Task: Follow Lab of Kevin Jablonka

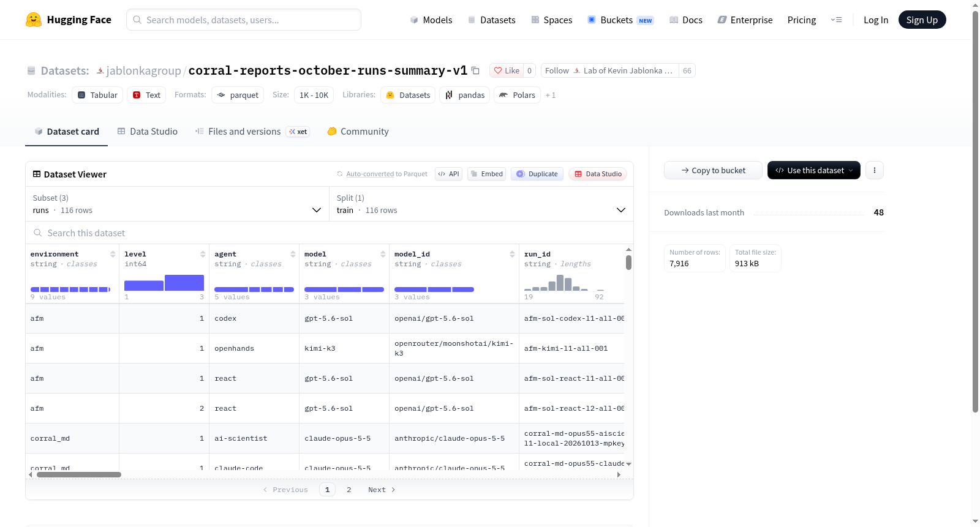Action: [x=610, y=70]
